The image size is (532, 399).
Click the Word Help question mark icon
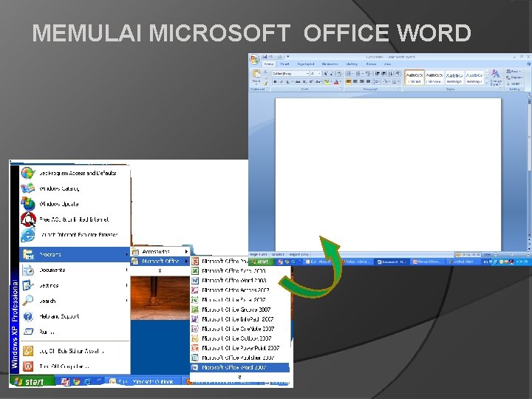coord(528,64)
